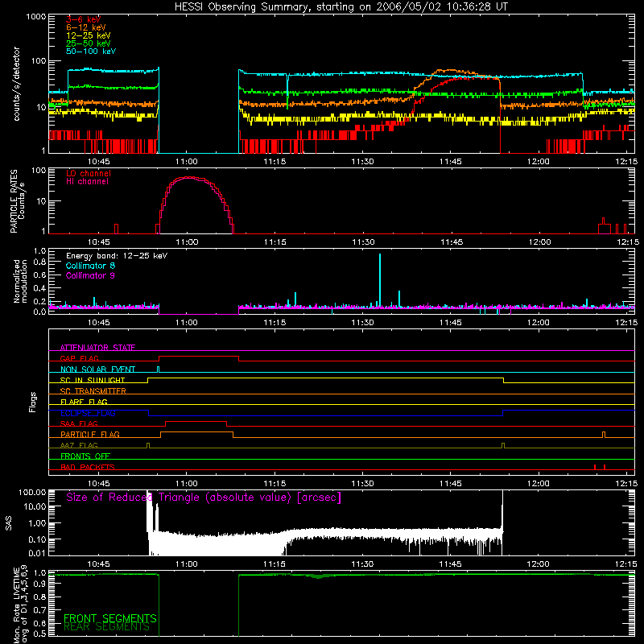Image resolution: width=644 pixels, height=644 pixels.
Task: Select the orange 6-12 keV legend label
Action: [x=86, y=27]
